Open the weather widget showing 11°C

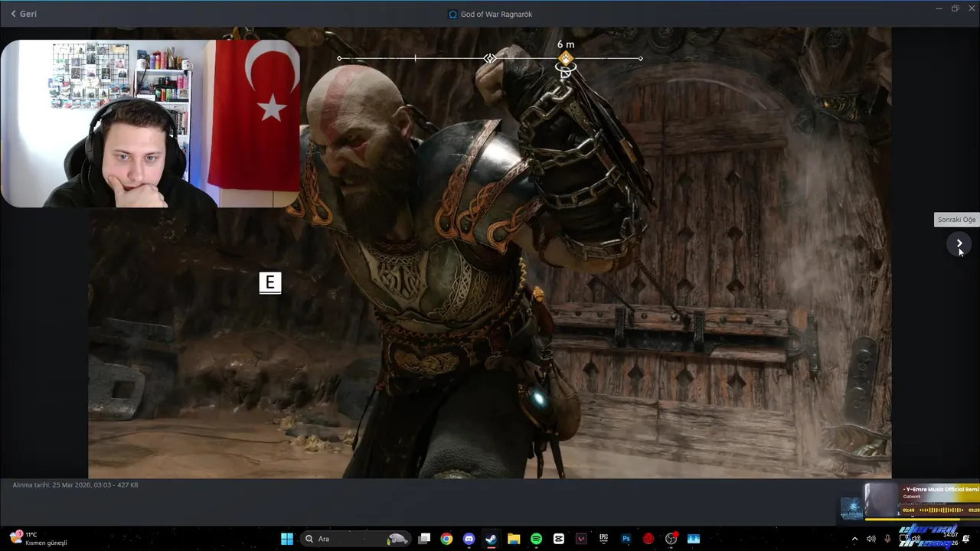[x=38, y=539]
